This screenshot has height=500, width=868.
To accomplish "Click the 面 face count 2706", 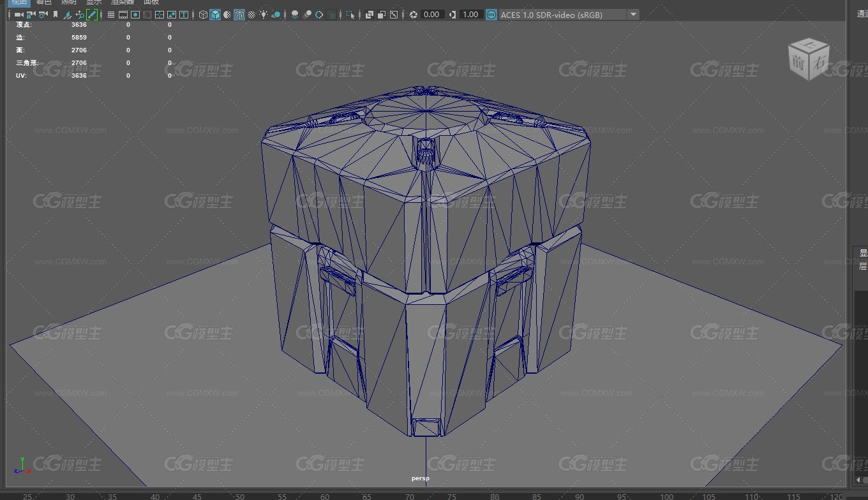I will [79, 50].
